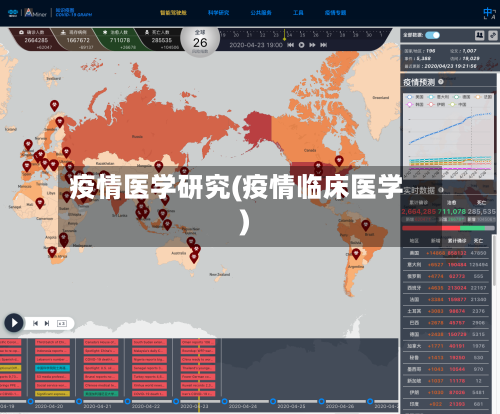Open the playback speed box near play controls
This screenshot has height=414, width=500.
[62, 323]
